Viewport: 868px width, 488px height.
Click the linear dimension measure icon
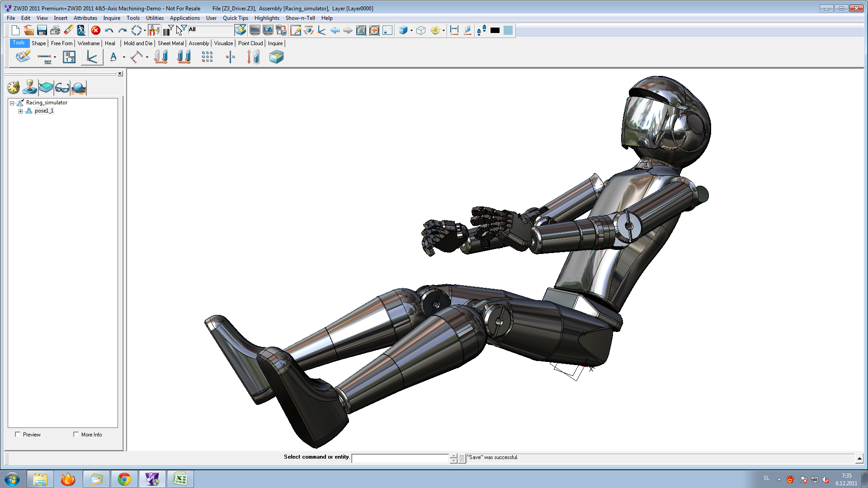454,30
